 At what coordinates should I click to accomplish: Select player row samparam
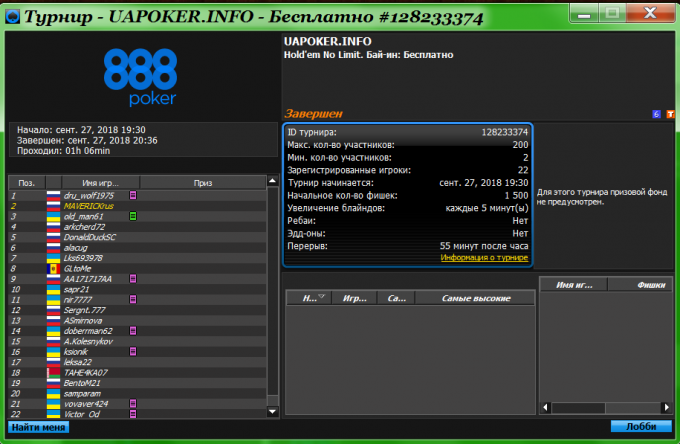pos(137,393)
